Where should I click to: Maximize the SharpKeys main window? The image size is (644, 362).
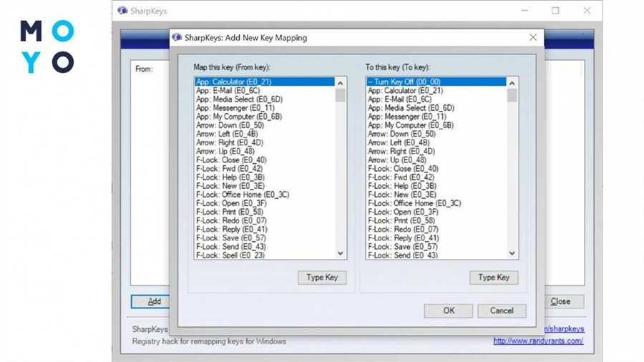(555, 11)
